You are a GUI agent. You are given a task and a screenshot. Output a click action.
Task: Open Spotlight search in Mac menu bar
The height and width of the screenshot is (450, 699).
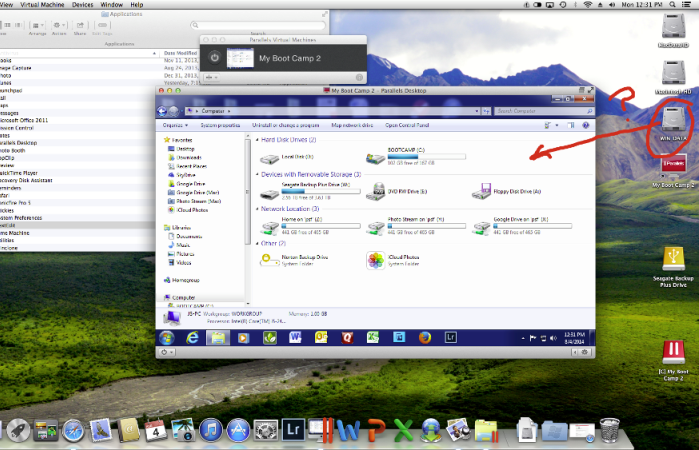(672, 4)
